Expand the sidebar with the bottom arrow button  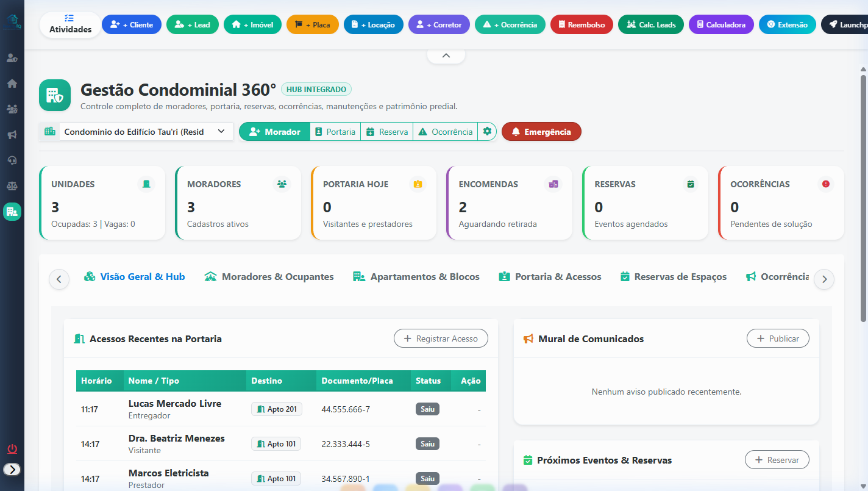12,469
